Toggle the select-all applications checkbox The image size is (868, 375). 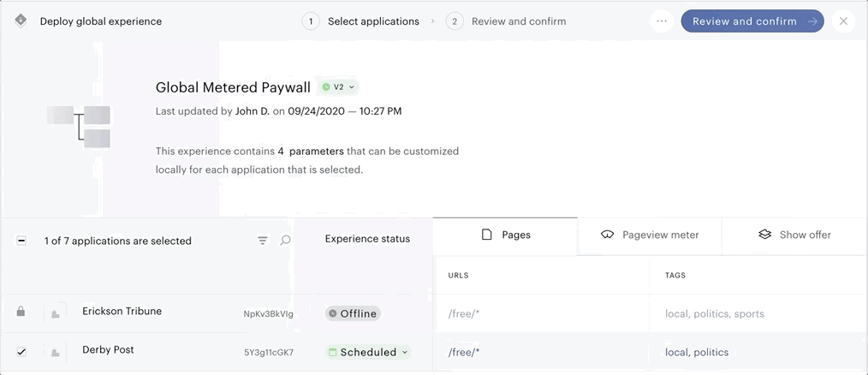tap(21, 241)
